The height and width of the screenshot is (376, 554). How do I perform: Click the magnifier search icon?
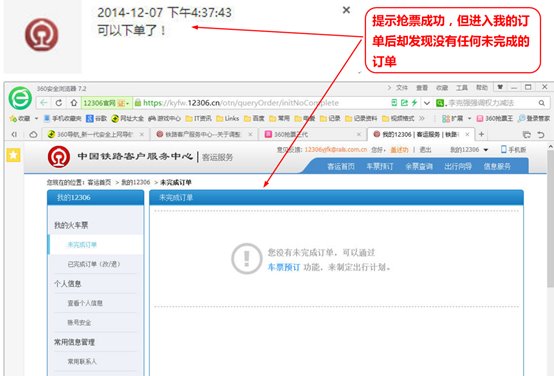pos(542,103)
